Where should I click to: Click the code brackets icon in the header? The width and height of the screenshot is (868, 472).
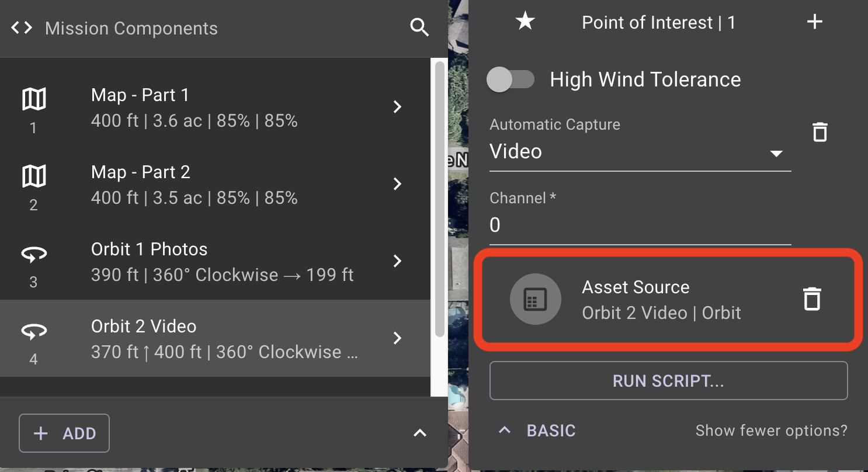(x=21, y=27)
